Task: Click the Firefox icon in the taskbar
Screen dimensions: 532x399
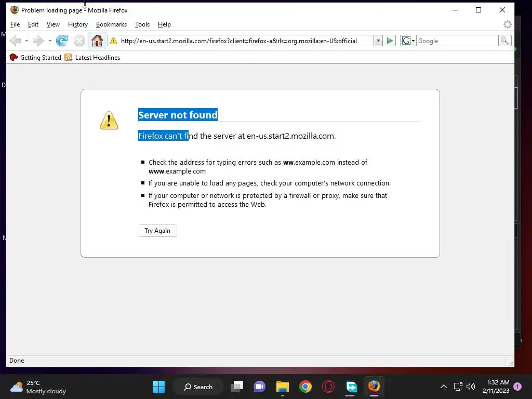Action: point(374,387)
